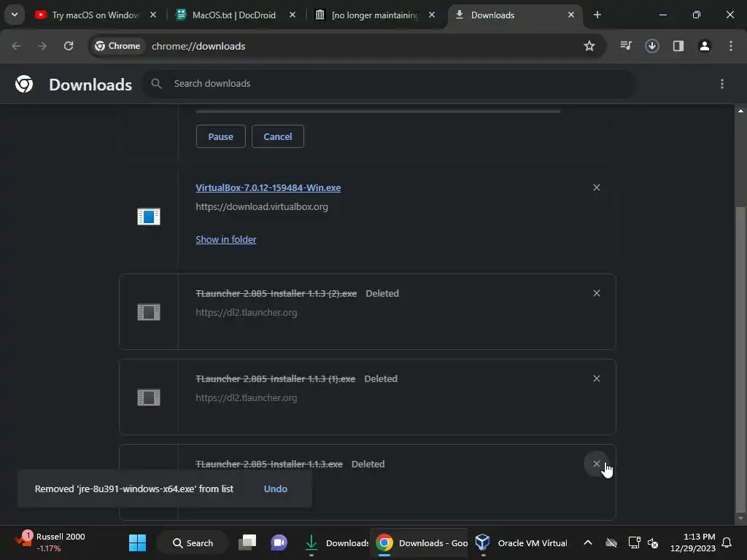Image resolution: width=747 pixels, height=560 pixels.
Task: Open the Downloads app in taskbar
Action: [336, 542]
